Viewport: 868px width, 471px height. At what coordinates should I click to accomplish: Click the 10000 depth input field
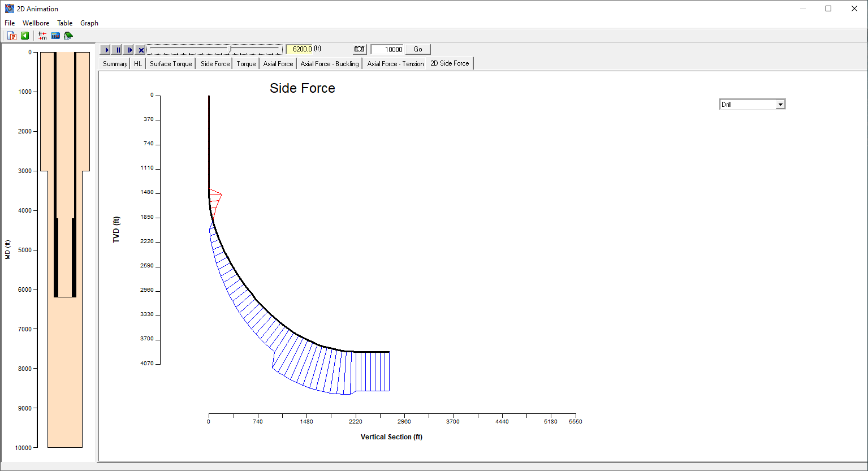pos(387,49)
